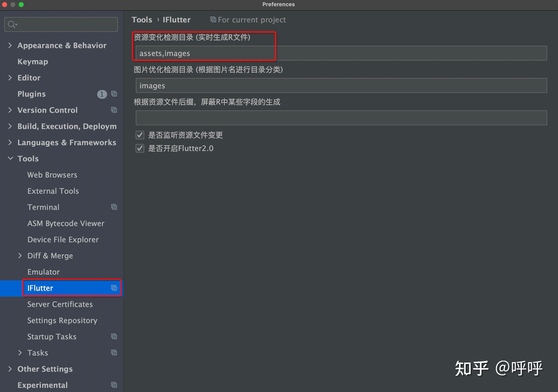Disable 是否开启Flutter2.0 option
The width and height of the screenshot is (558, 392).
coord(140,148)
